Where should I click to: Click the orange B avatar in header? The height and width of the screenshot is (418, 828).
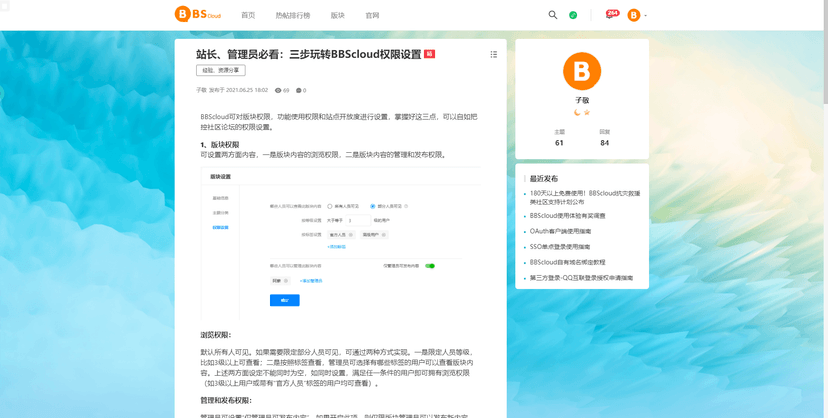(634, 15)
